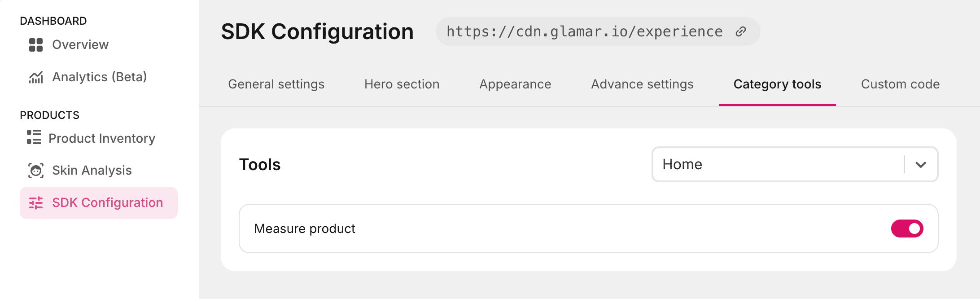
Task: Open the Custom code tab
Action: tap(900, 84)
